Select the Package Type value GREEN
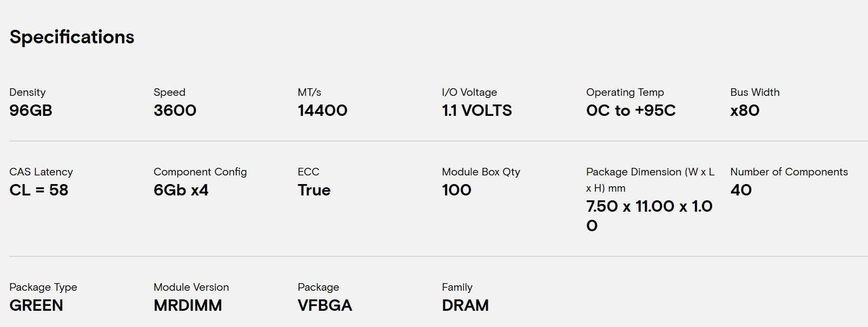Viewport: 868px width, 327px height. [36, 305]
